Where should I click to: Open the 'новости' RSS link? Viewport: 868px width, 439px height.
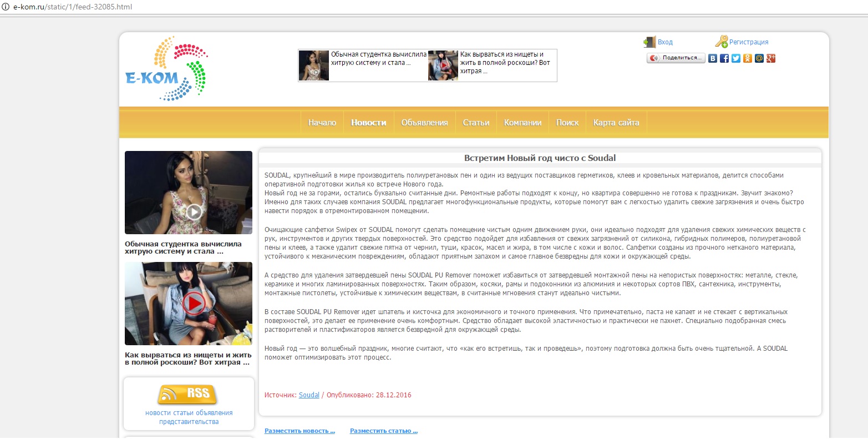(159, 413)
